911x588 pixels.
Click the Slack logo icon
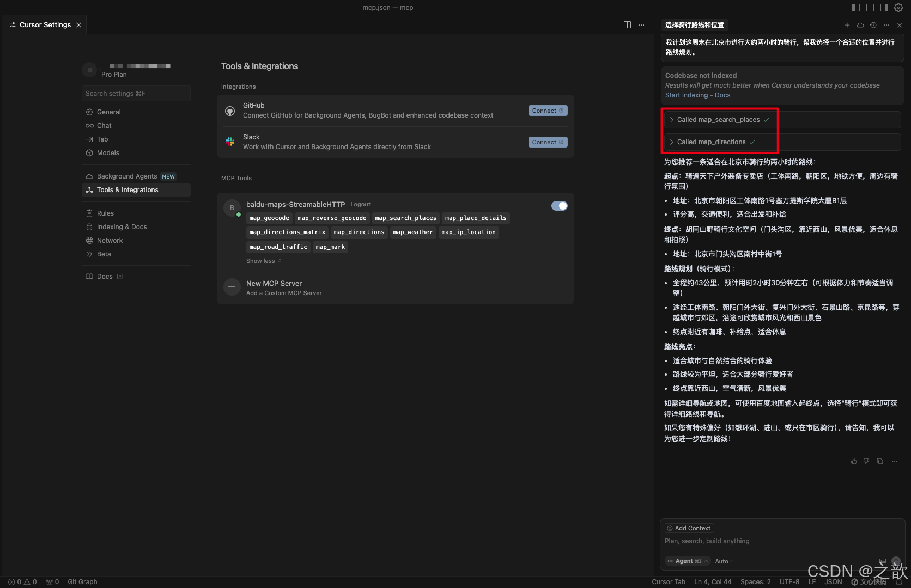(x=230, y=142)
